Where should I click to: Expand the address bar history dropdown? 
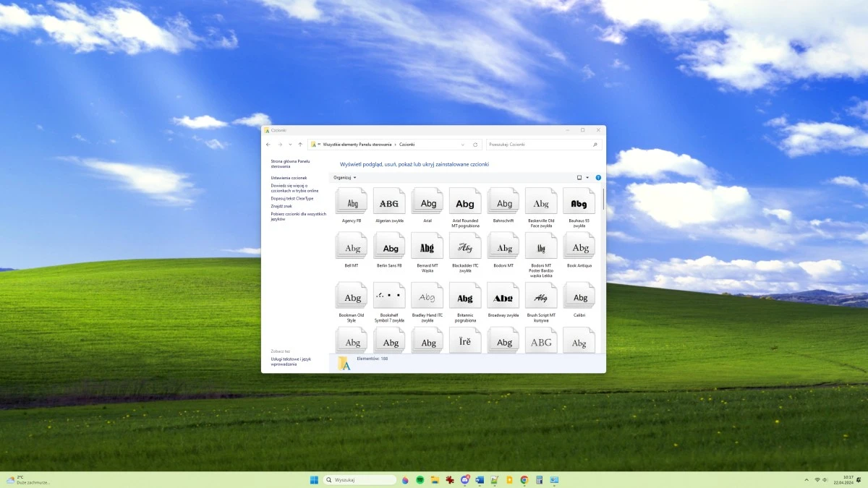click(463, 144)
